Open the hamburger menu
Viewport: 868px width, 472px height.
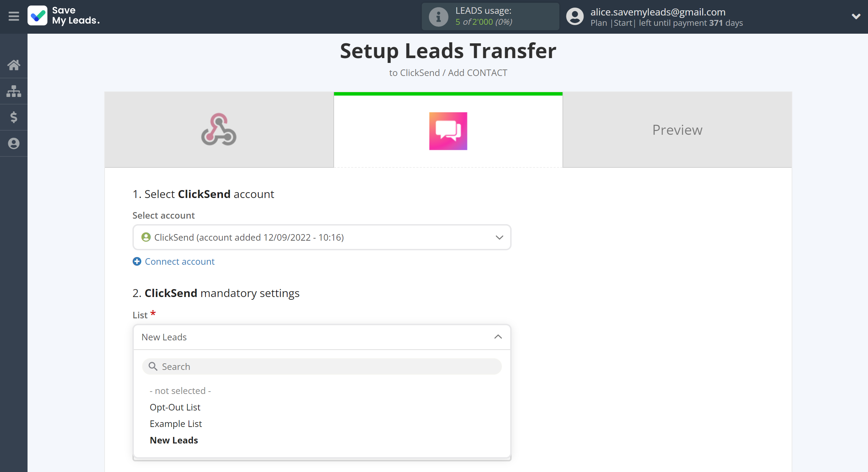pos(14,16)
